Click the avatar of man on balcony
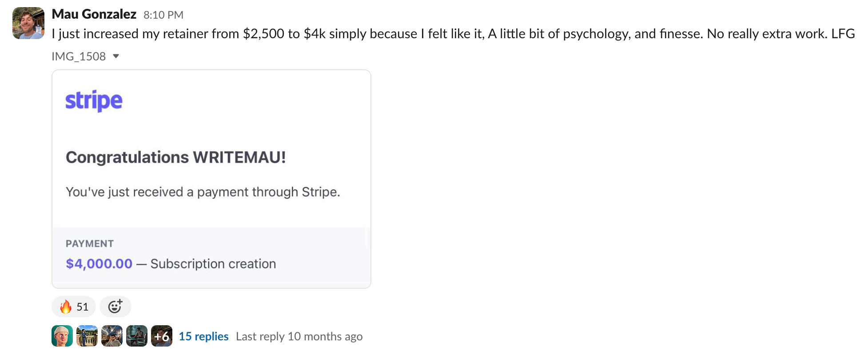This screenshot has width=868, height=359. click(x=87, y=336)
